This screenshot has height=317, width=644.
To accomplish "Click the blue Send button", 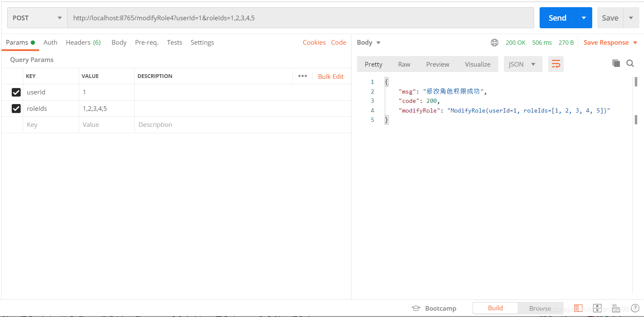I will click(x=557, y=18).
